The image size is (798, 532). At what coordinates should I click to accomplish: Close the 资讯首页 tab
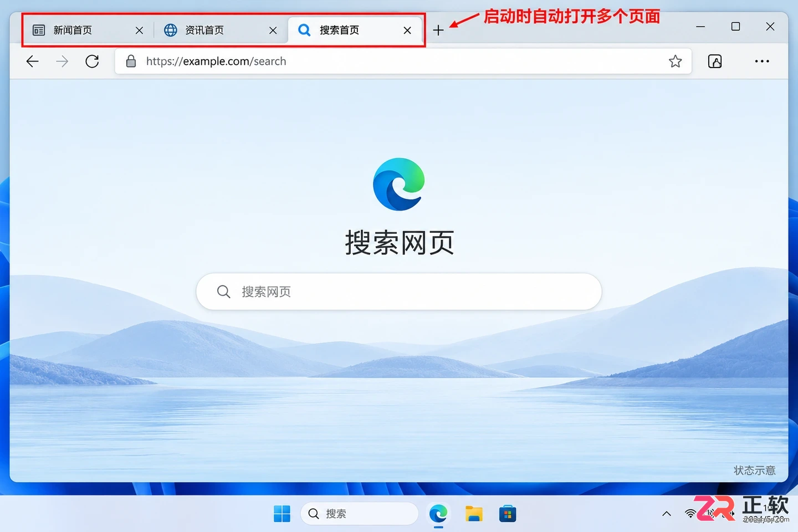pos(273,30)
